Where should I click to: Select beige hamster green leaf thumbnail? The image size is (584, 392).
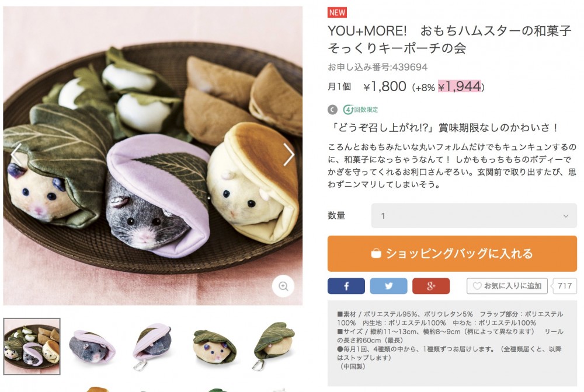click(x=214, y=346)
